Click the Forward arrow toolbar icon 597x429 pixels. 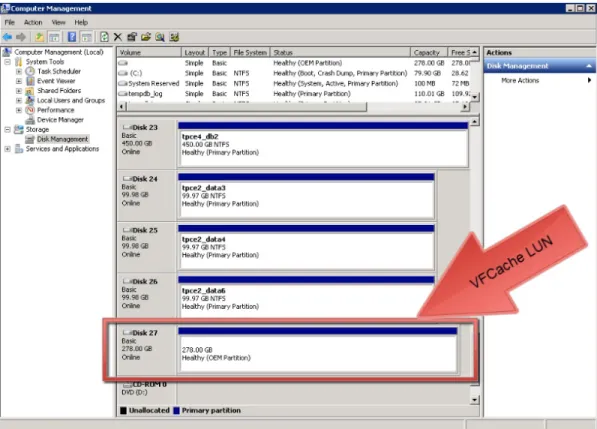pos(21,37)
